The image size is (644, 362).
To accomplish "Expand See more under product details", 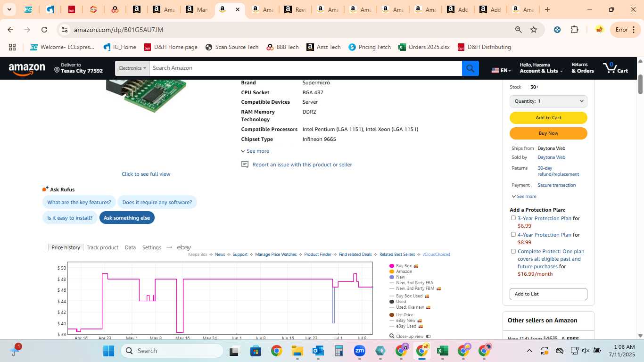I will pos(255,151).
